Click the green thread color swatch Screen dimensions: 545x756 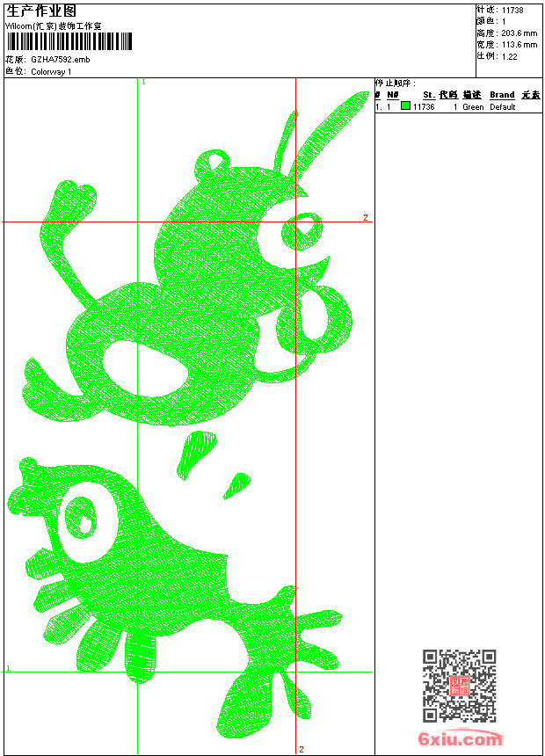click(x=405, y=106)
